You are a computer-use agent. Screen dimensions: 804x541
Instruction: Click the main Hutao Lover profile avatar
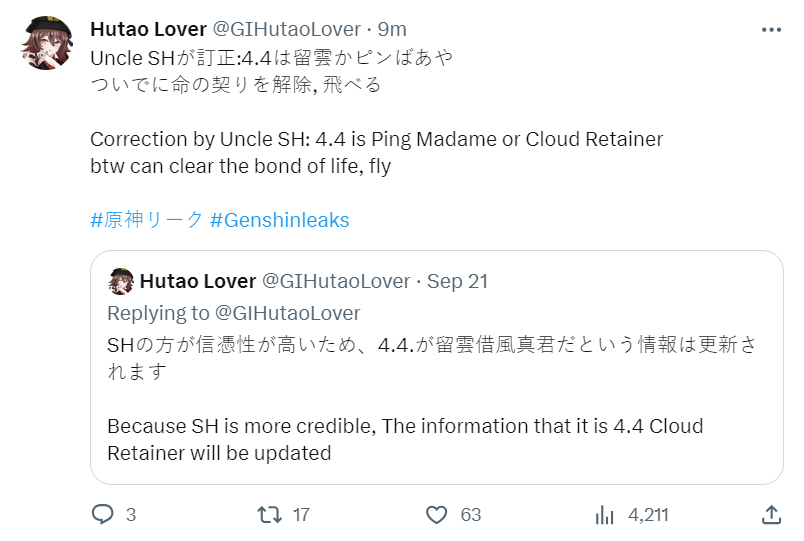(45, 43)
